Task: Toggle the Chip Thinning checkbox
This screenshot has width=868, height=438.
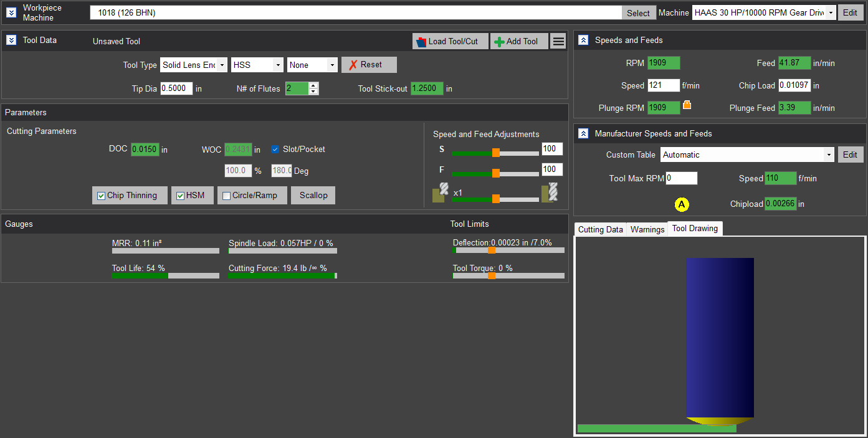Action: 102,196
